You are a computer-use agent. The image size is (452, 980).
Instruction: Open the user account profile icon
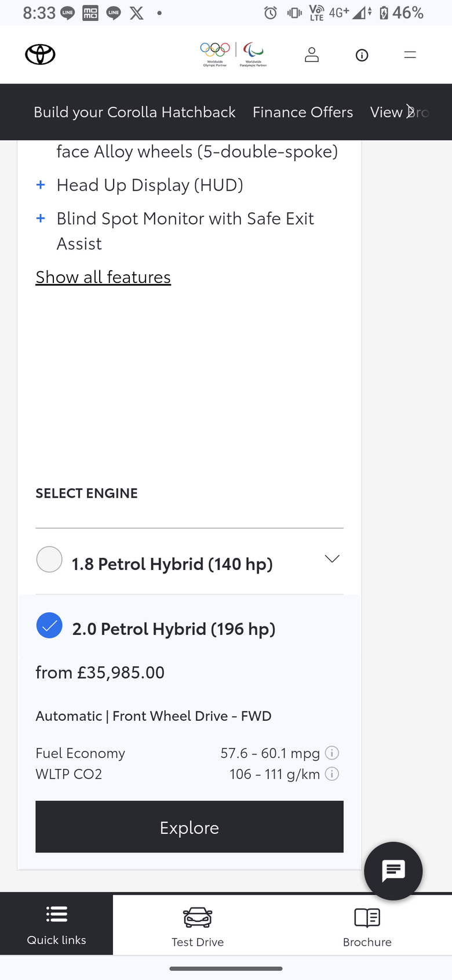point(312,55)
